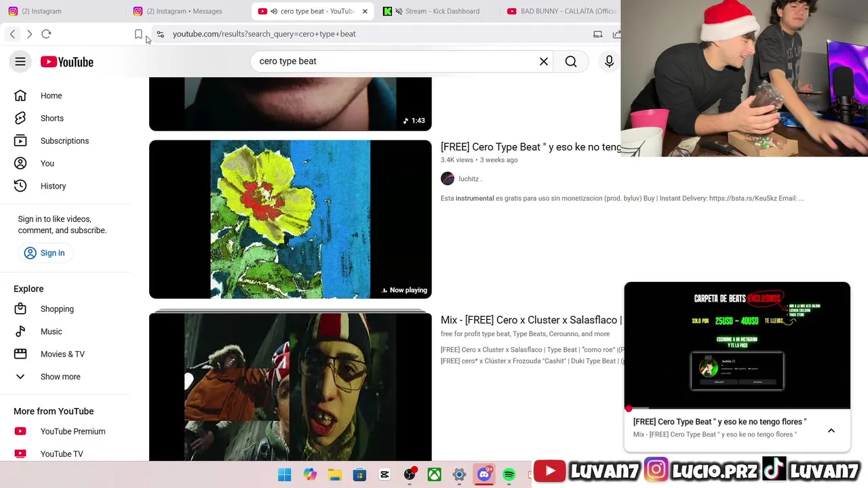868x488 pixels.
Task: Open Copilot from taskbar
Action: (x=310, y=475)
